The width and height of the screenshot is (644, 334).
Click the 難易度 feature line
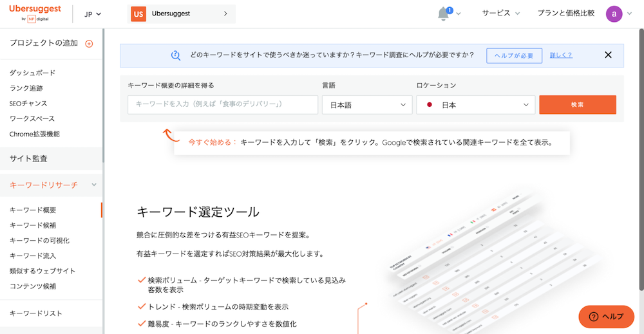[x=222, y=324]
